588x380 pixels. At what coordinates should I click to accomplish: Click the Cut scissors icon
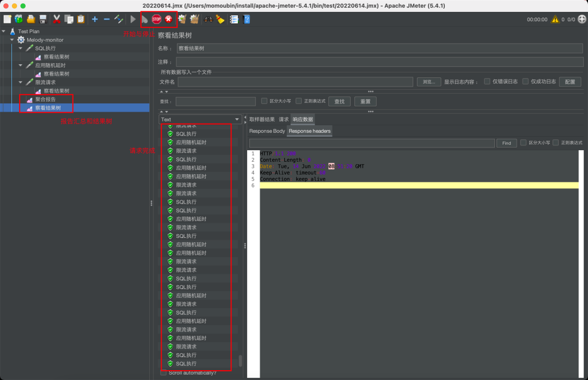click(x=57, y=19)
